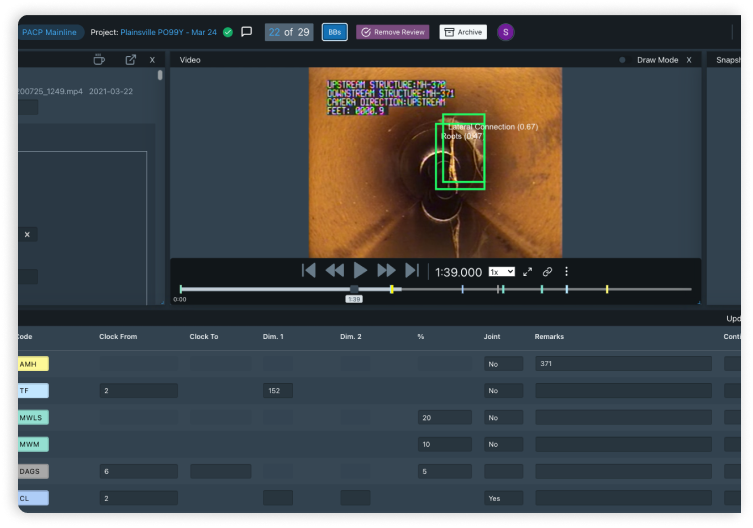The image size is (753, 528).
Task: Rewind the video
Action: point(334,270)
